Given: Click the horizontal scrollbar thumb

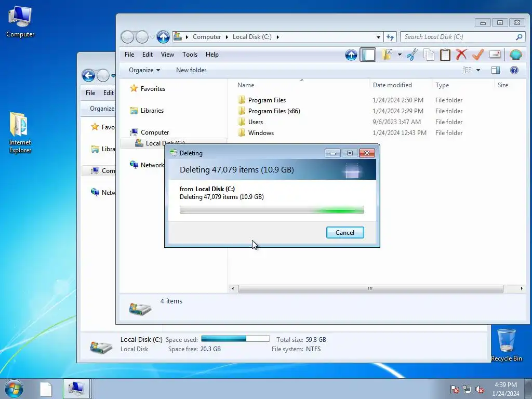Looking at the screenshot, I should coord(370,288).
